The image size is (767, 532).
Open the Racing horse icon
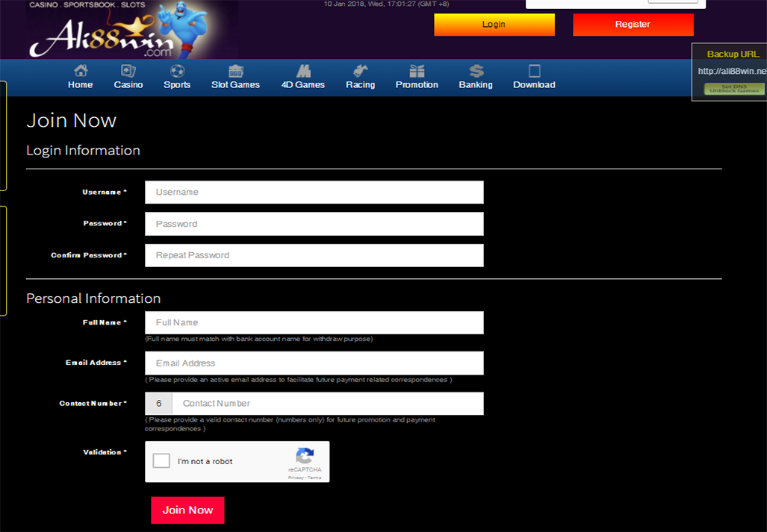pos(361,72)
